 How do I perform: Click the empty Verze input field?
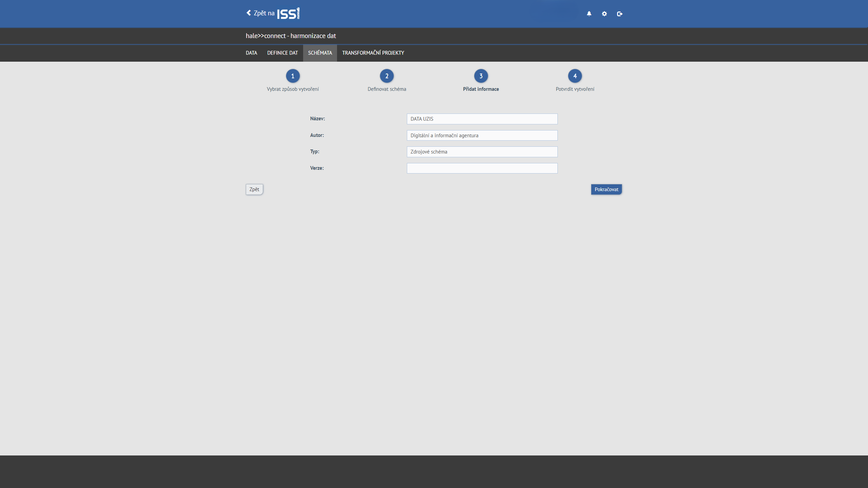coord(482,168)
